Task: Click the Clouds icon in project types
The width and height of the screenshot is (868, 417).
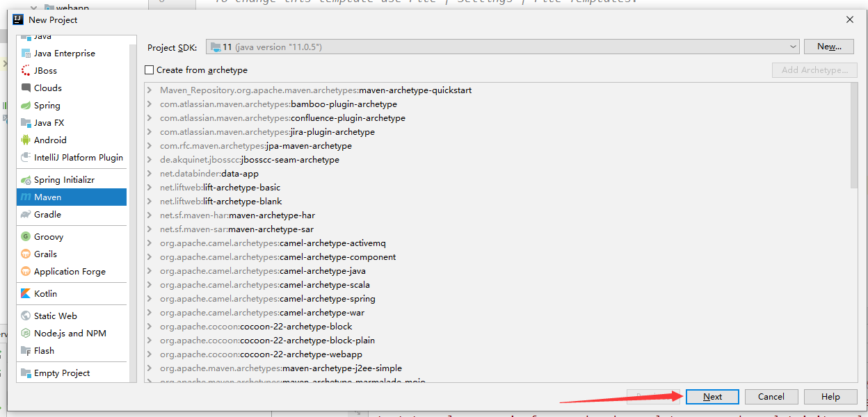Action: 26,88
